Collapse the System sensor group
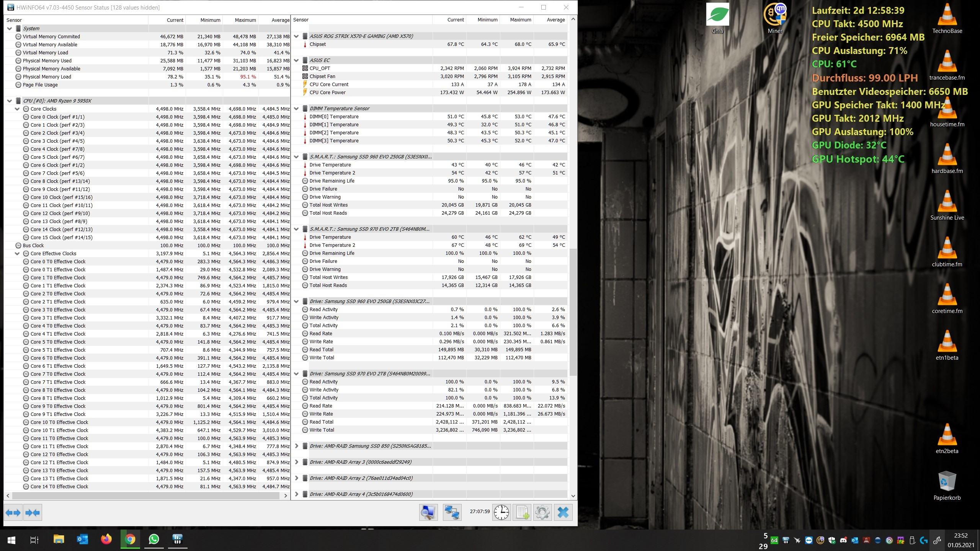Screen dimensions: 980x551 point(10,28)
